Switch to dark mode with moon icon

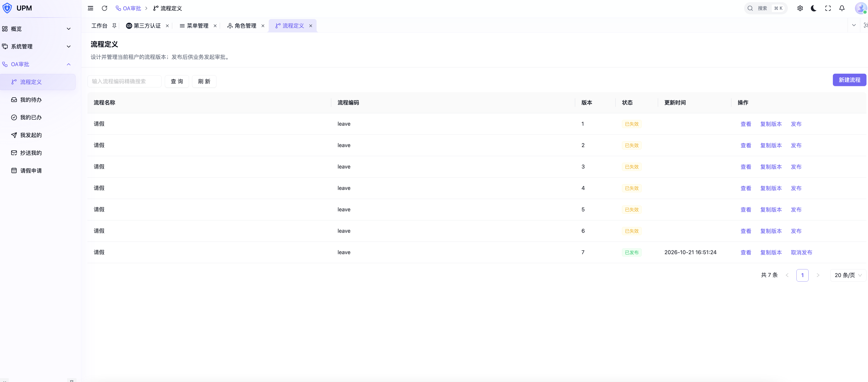coord(814,8)
